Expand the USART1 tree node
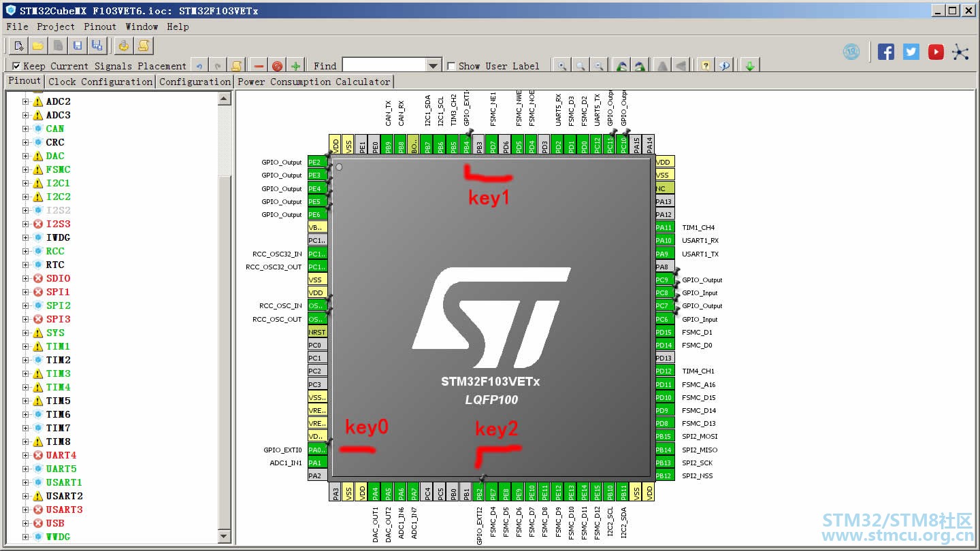The image size is (980, 551). tap(26, 482)
